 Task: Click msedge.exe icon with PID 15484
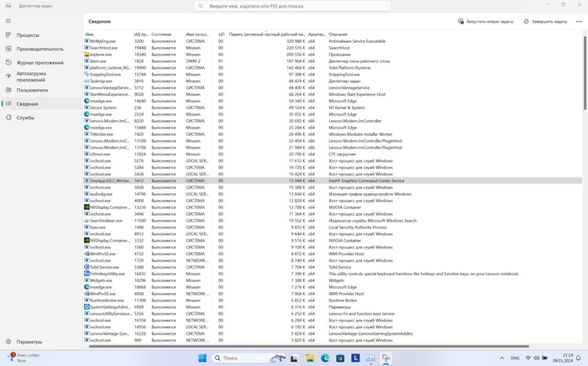click(87, 128)
